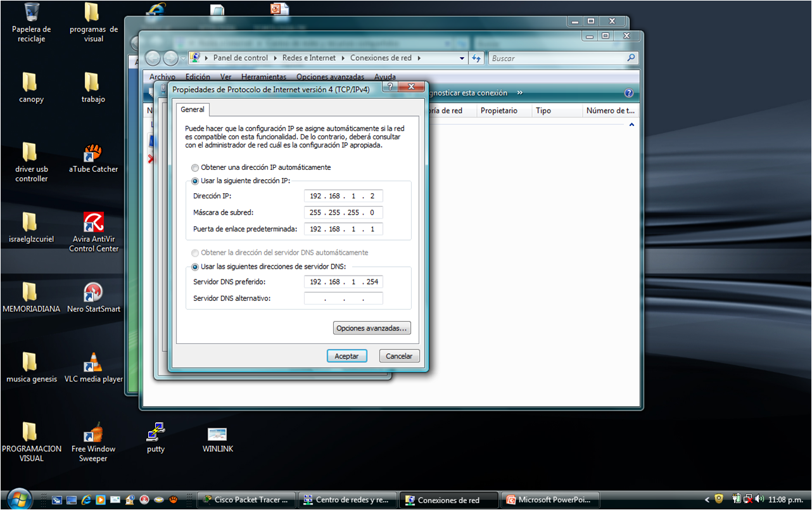Expand the system tray hidden icons chevron
The height and width of the screenshot is (510, 812).
[x=707, y=499]
